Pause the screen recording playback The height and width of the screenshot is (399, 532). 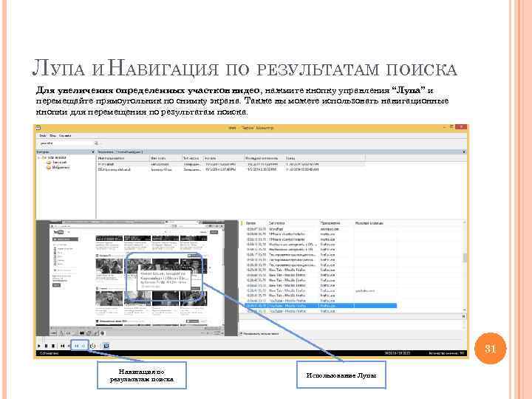(x=46, y=346)
